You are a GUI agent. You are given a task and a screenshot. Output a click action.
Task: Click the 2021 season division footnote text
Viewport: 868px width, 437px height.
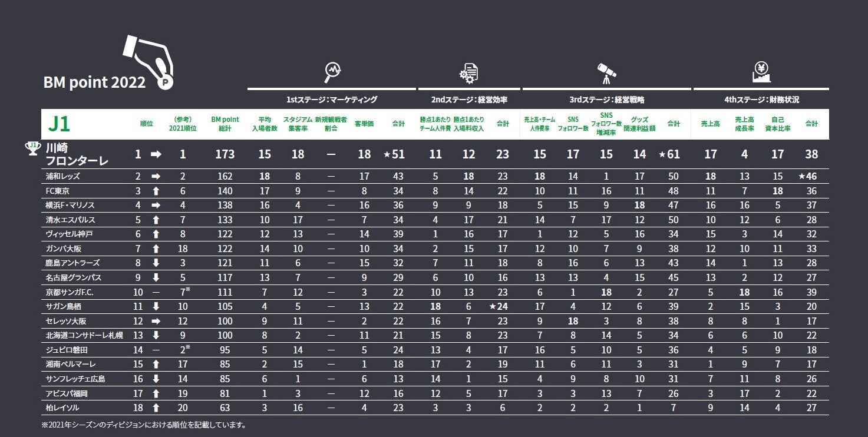click(144, 425)
